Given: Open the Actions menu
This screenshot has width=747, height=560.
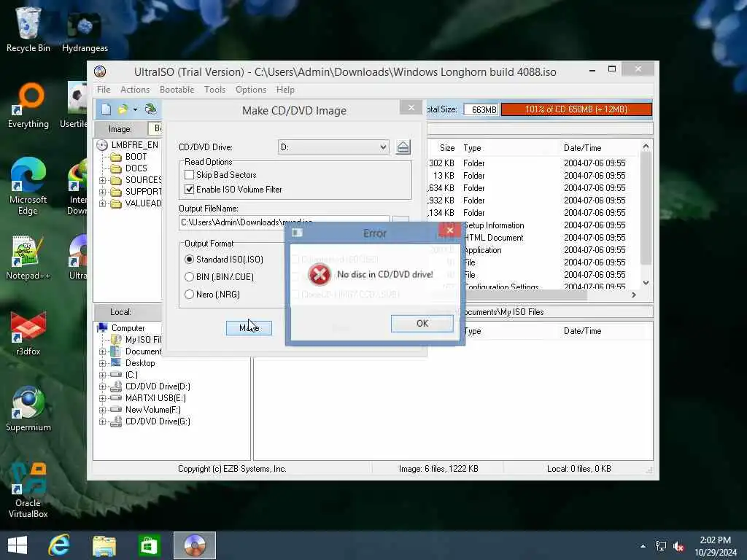Looking at the screenshot, I should pyautogui.click(x=135, y=90).
